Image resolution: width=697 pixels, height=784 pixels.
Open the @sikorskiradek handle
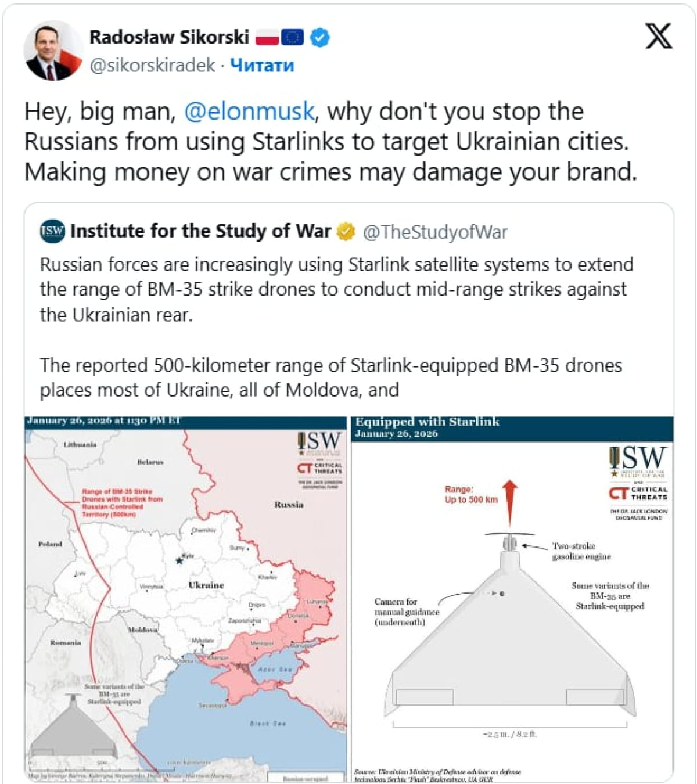click(x=153, y=65)
